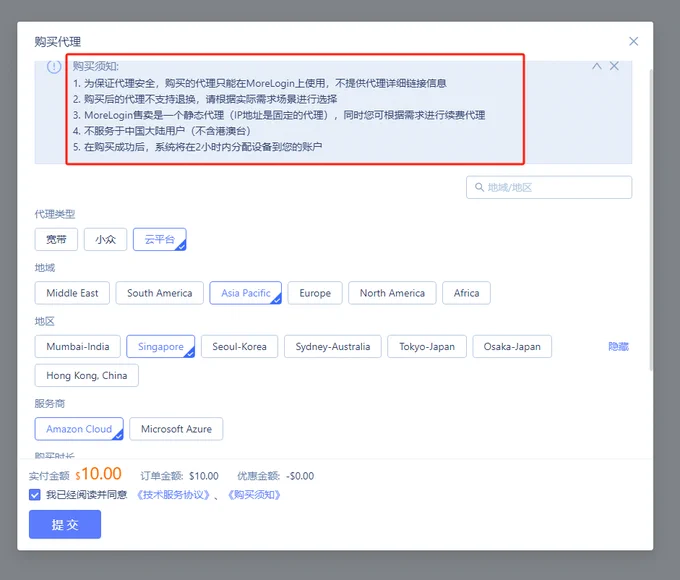Open the 《技术服务协议》 link

pyautogui.click(x=173, y=495)
